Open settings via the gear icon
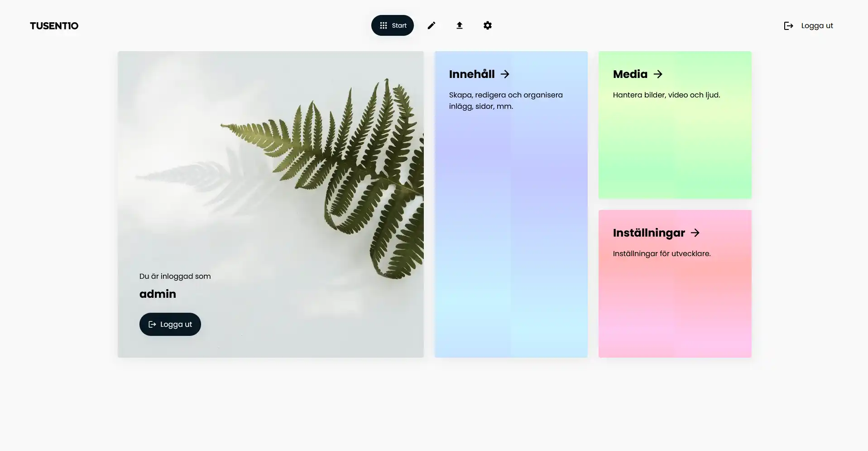868x451 pixels. [x=487, y=26]
